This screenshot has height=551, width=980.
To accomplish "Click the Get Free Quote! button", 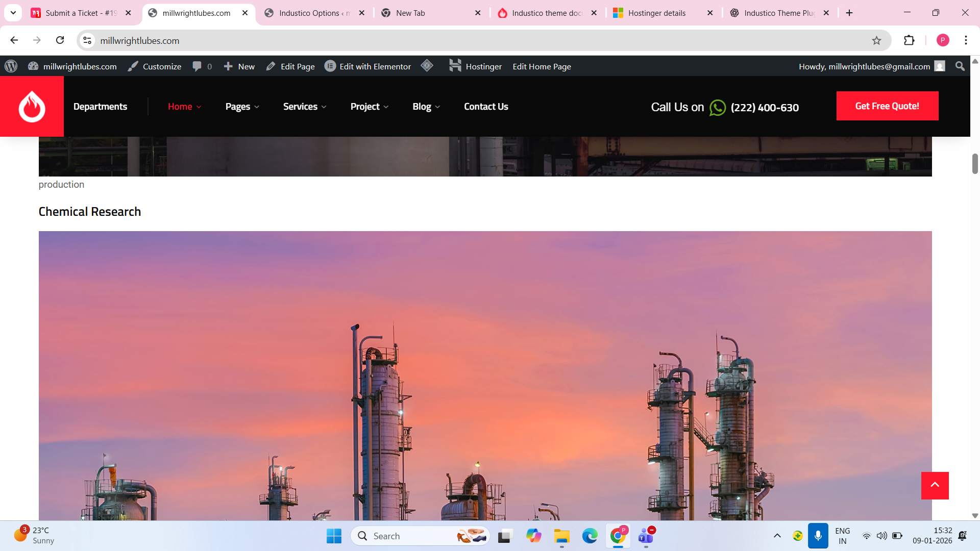I will [887, 106].
